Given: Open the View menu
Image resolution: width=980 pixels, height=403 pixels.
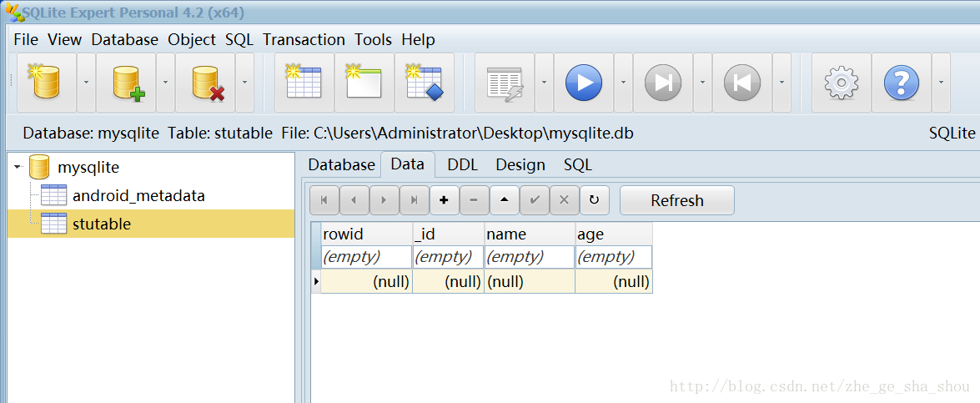Looking at the screenshot, I should pos(64,39).
